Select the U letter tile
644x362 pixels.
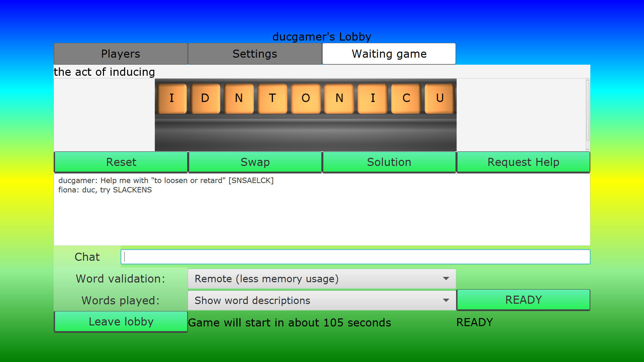tap(439, 98)
